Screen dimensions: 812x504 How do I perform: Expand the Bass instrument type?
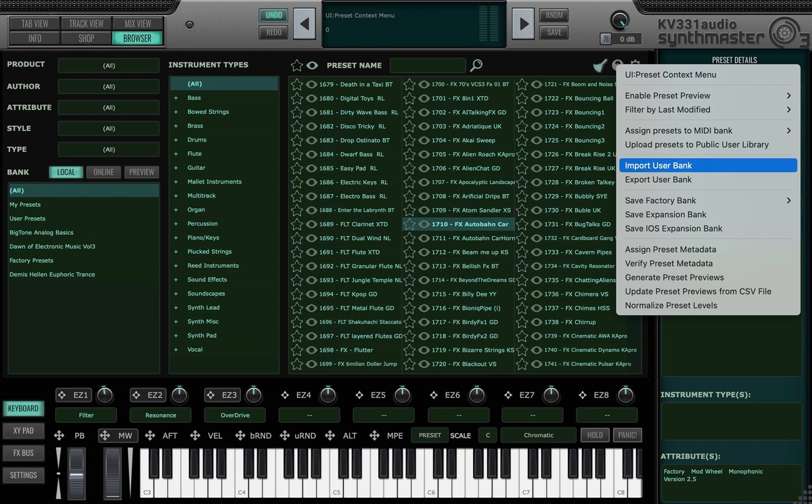tap(177, 98)
